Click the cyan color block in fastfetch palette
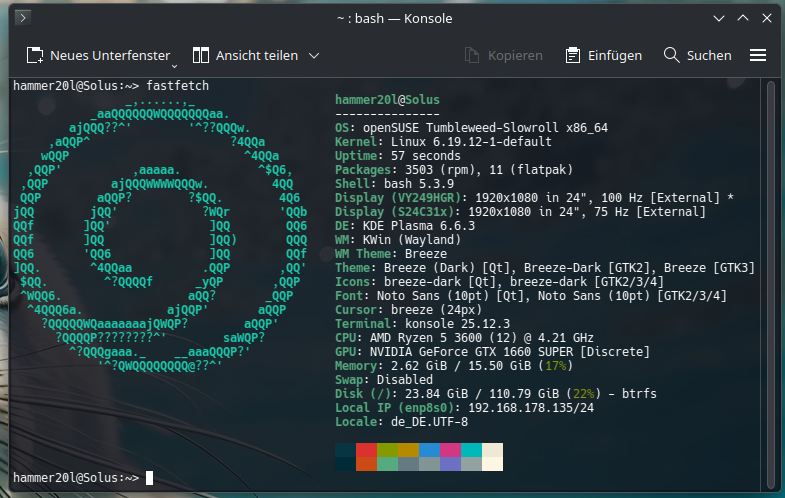Viewport: 785px width, 498px height. 471,450
